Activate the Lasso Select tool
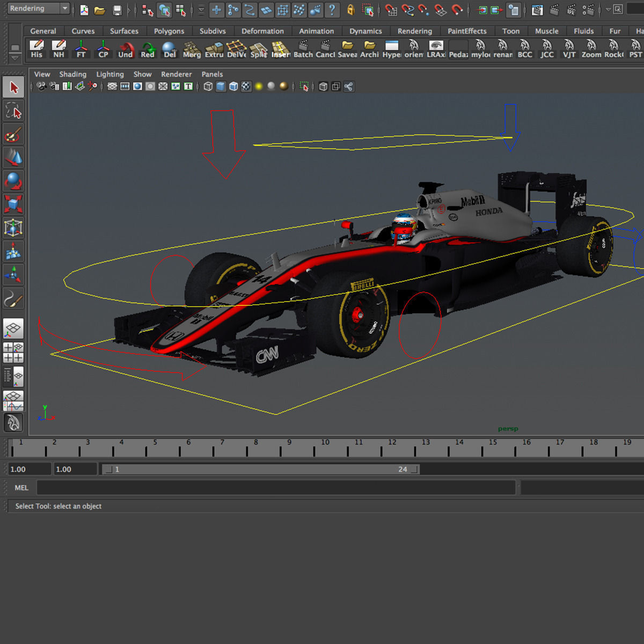Screen dimensions: 644x644 (x=13, y=111)
